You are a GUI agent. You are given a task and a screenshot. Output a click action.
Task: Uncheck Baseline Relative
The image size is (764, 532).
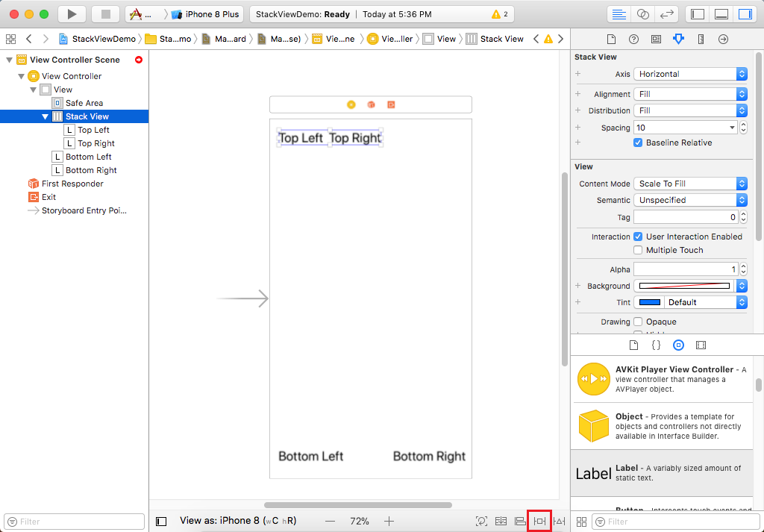[x=638, y=143]
